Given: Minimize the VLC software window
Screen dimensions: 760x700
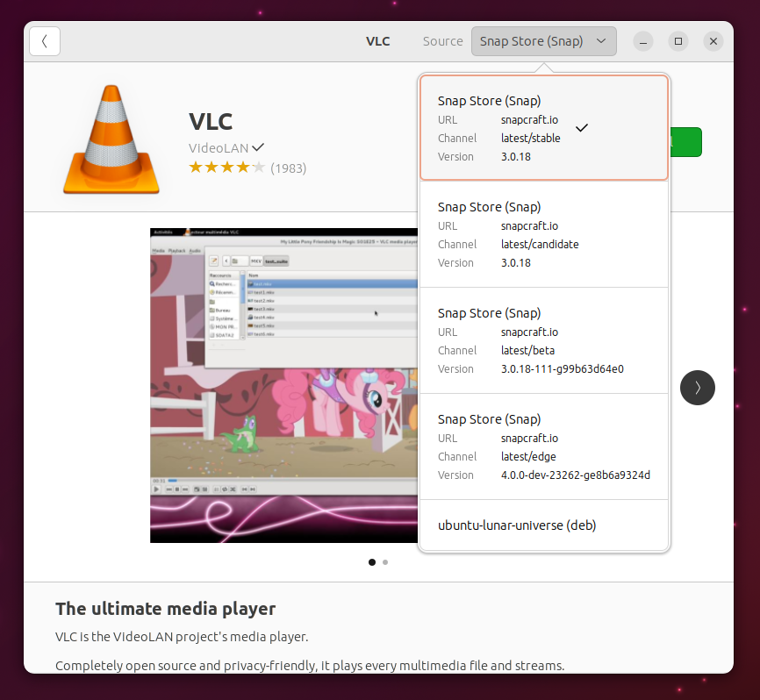Looking at the screenshot, I should click(x=643, y=41).
